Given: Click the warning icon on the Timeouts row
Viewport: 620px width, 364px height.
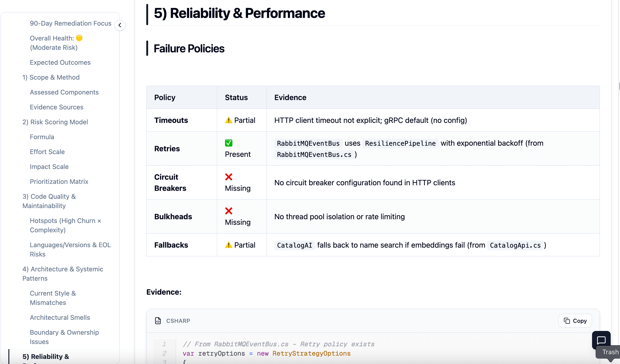Looking at the screenshot, I should tap(228, 120).
